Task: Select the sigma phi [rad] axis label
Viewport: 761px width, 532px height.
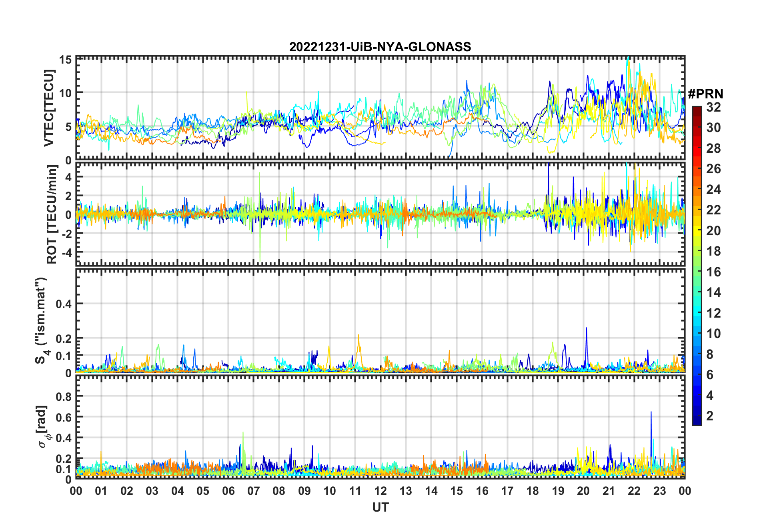Action: (x=43, y=427)
